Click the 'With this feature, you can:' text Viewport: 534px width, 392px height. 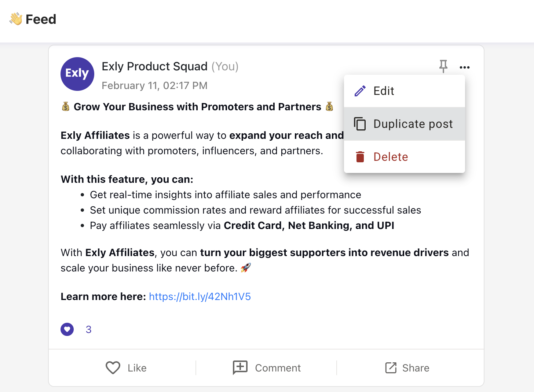point(127,179)
